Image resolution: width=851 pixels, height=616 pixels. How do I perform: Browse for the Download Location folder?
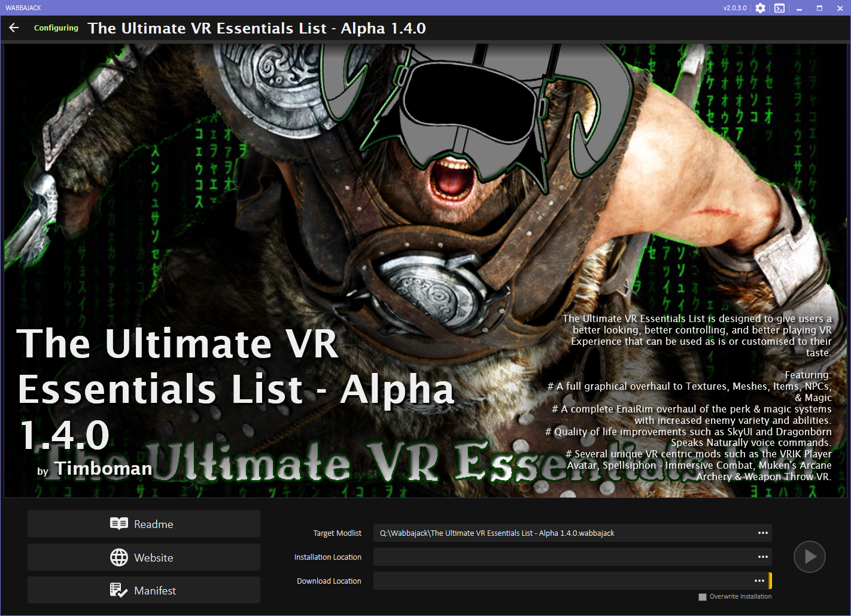tap(759, 581)
